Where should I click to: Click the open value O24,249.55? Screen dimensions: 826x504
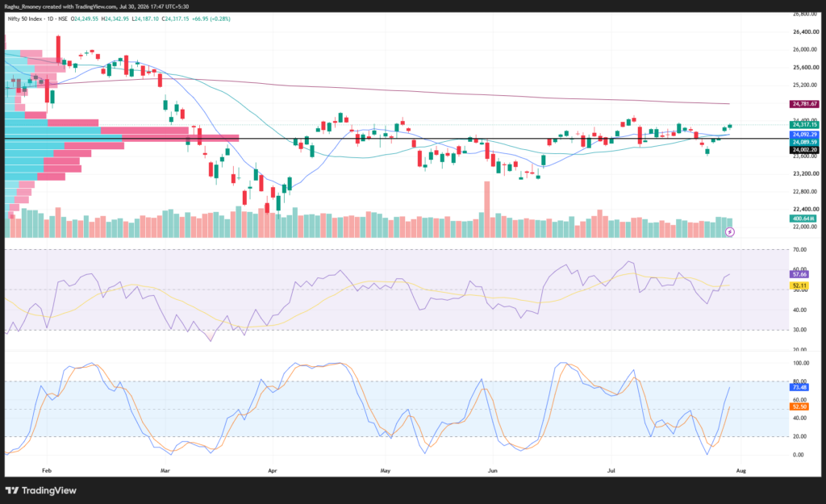coord(86,19)
